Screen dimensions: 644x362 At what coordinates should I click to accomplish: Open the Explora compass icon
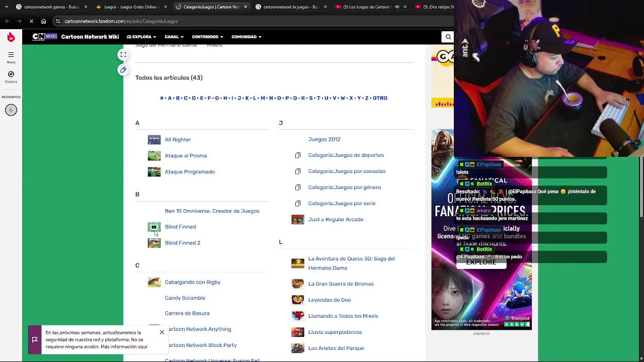tap(11, 74)
